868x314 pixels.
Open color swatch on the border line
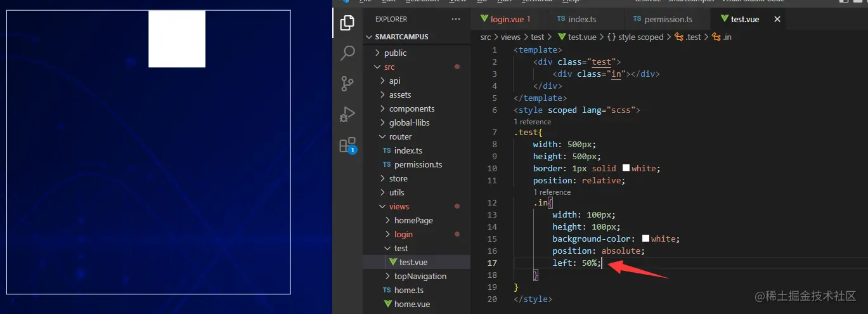coord(626,168)
